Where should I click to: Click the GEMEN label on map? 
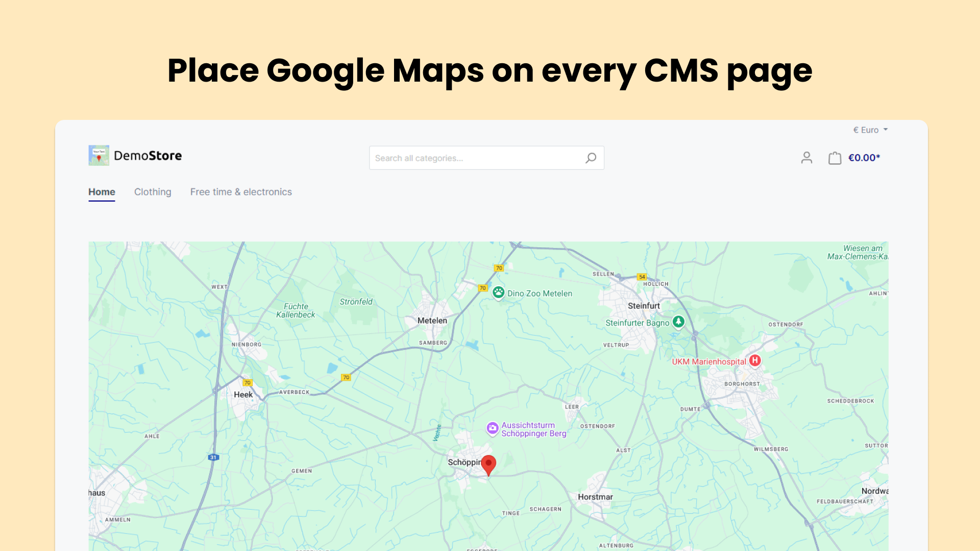coord(302,471)
